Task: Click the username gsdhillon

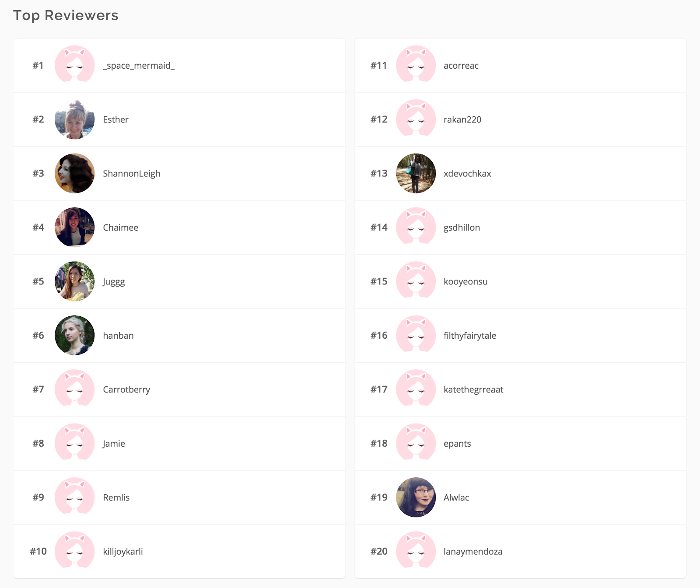Action: tap(462, 227)
